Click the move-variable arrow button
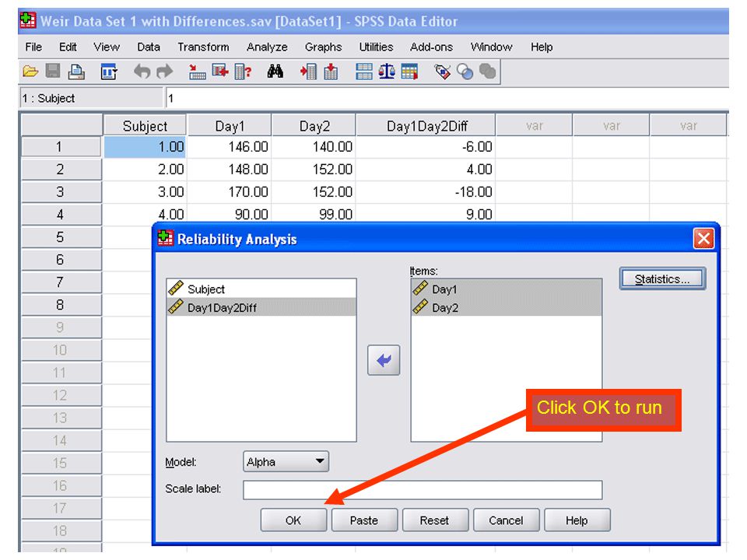 pos(384,360)
